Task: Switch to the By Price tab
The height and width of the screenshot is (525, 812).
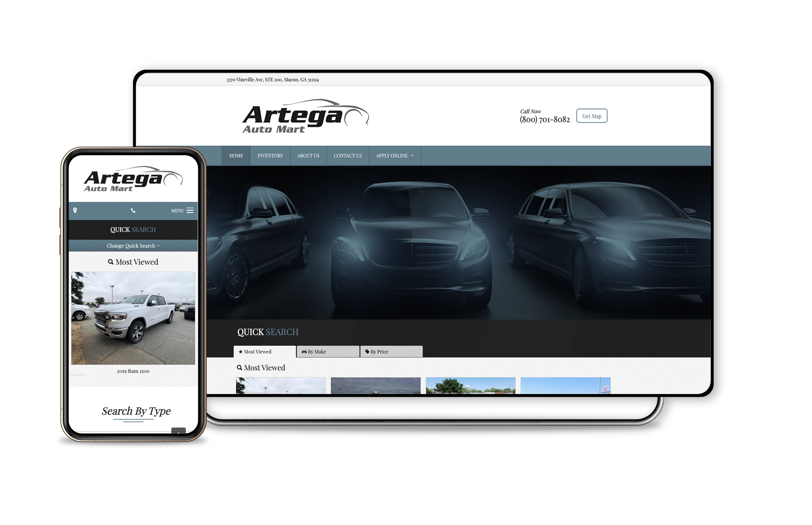Action: click(x=391, y=352)
